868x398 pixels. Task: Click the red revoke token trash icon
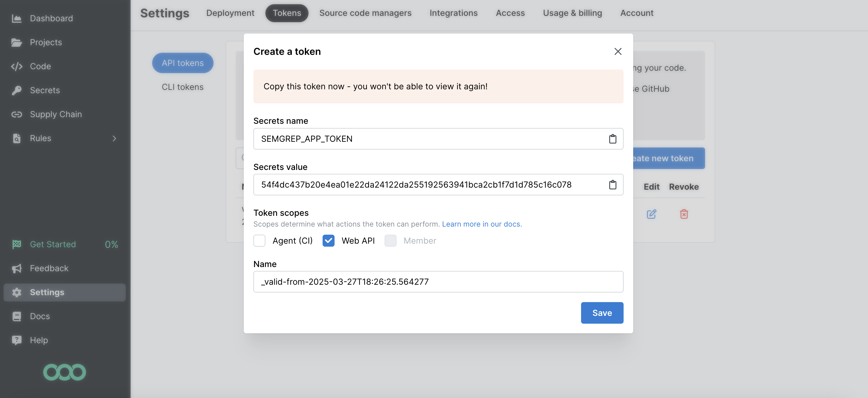pos(684,214)
